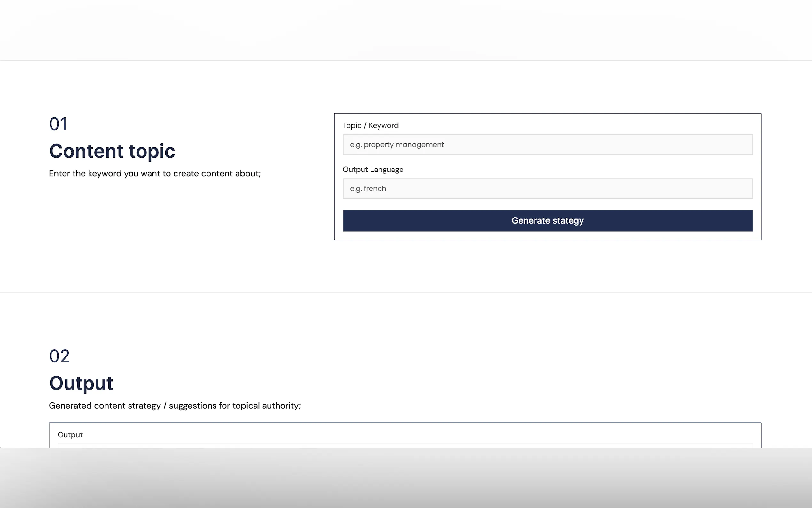Click the 02 step number
Viewport: 812px width, 508px height.
tap(59, 356)
